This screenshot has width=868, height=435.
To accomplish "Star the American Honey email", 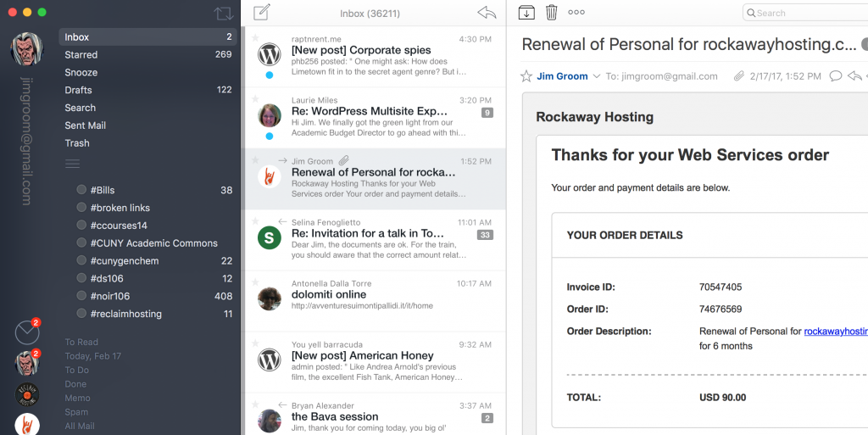I will [x=255, y=343].
